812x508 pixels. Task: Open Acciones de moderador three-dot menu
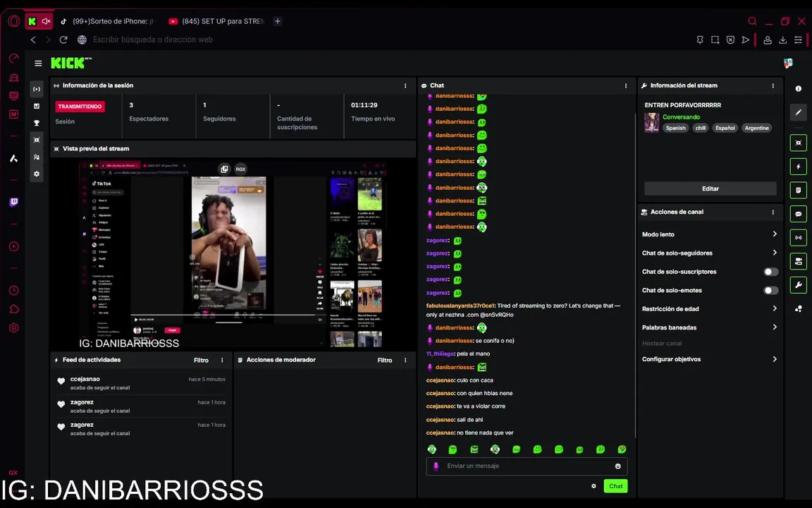(405, 361)
